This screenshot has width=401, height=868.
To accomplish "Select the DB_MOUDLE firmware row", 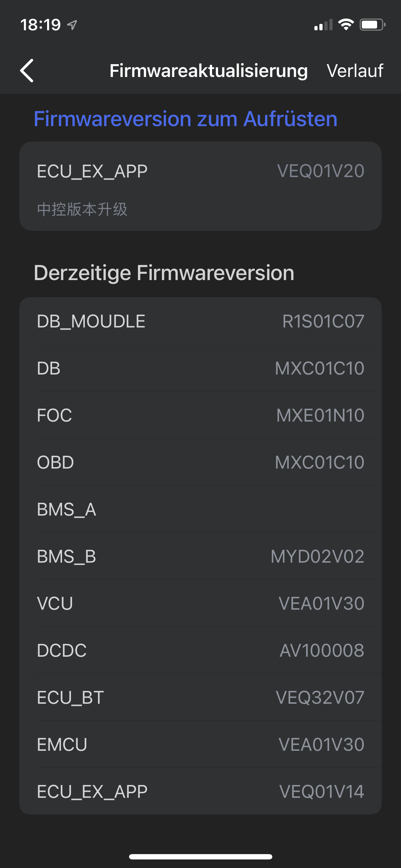I will (200, 321).
